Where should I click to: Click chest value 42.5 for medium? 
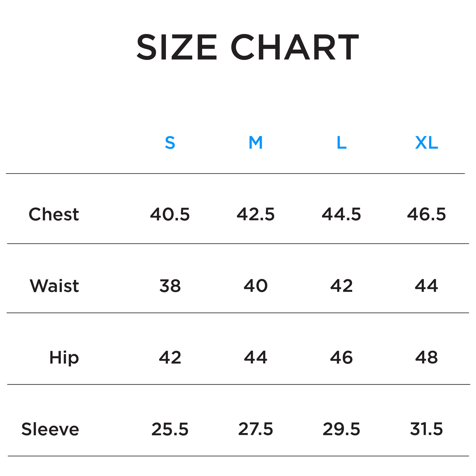coord(256,214)
